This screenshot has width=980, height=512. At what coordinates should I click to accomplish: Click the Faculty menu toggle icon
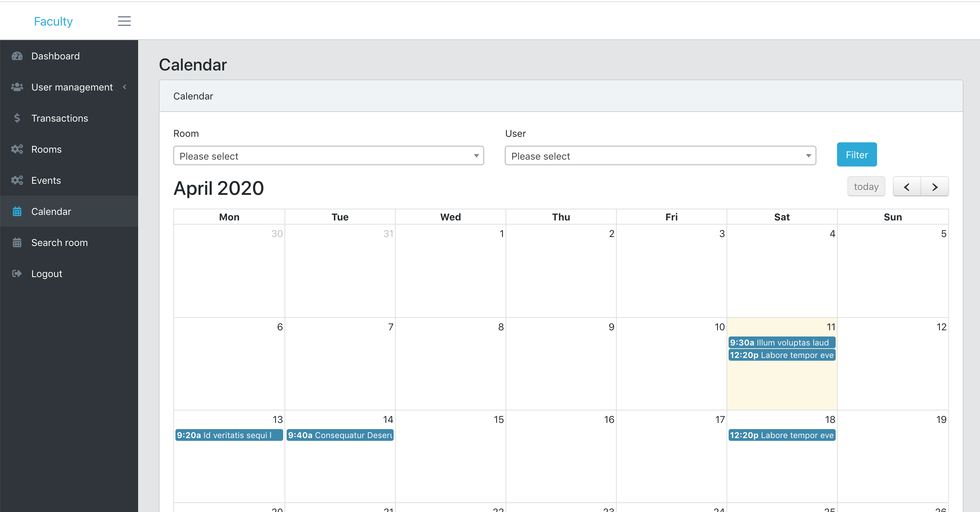click(x=124, y=21)
